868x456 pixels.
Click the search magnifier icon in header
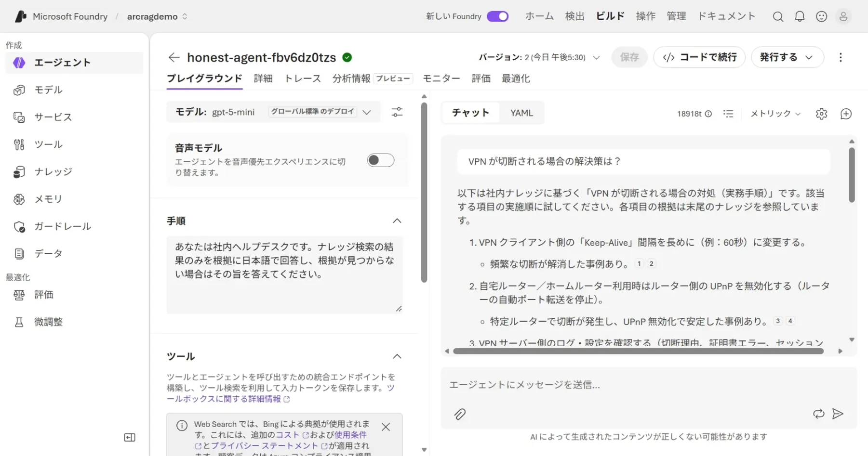[x=777, y=17]
